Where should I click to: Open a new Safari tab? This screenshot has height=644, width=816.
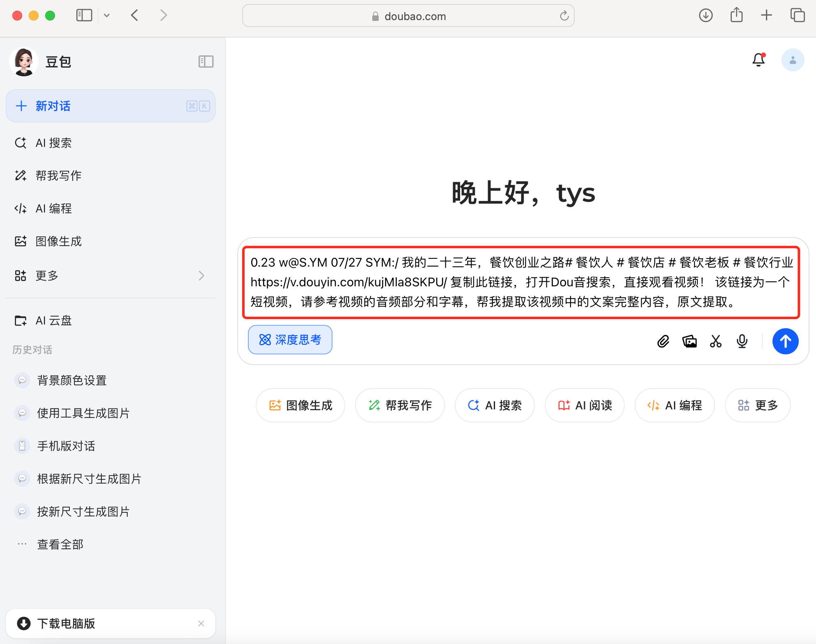766,16
